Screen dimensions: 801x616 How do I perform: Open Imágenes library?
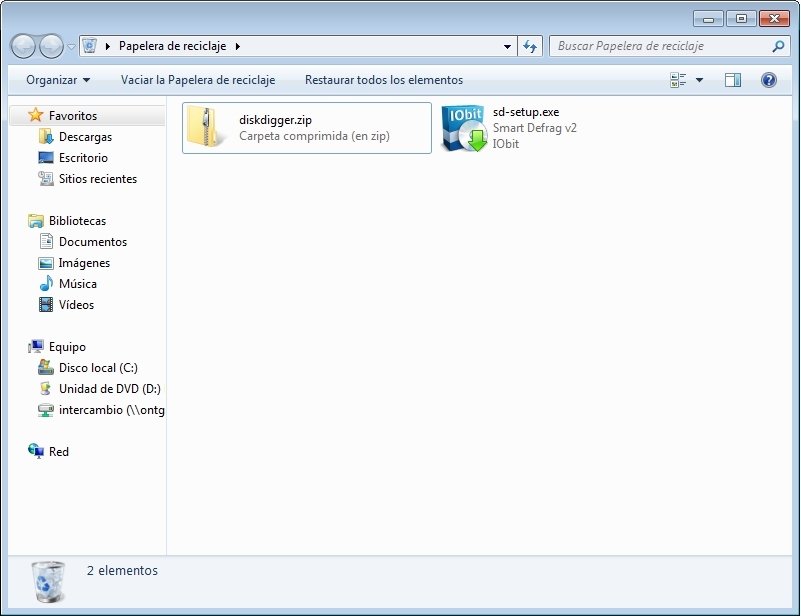pyautogui.click(x=84, y=263)
